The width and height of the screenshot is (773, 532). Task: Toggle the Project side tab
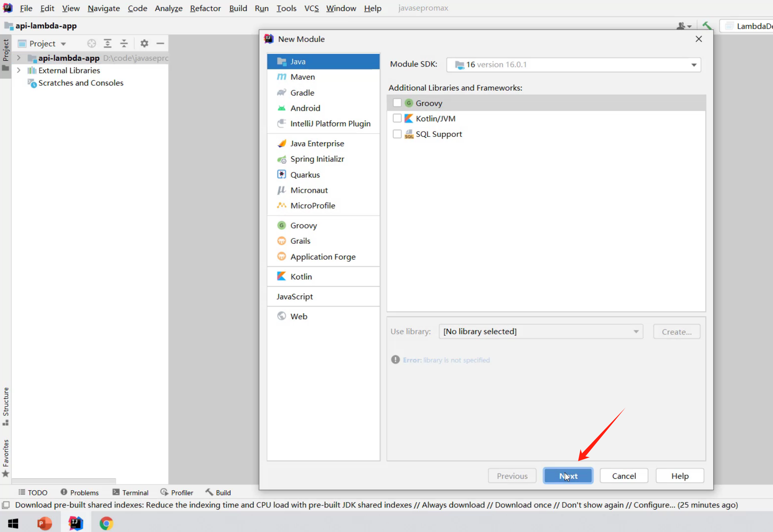[x=6, y=56]
